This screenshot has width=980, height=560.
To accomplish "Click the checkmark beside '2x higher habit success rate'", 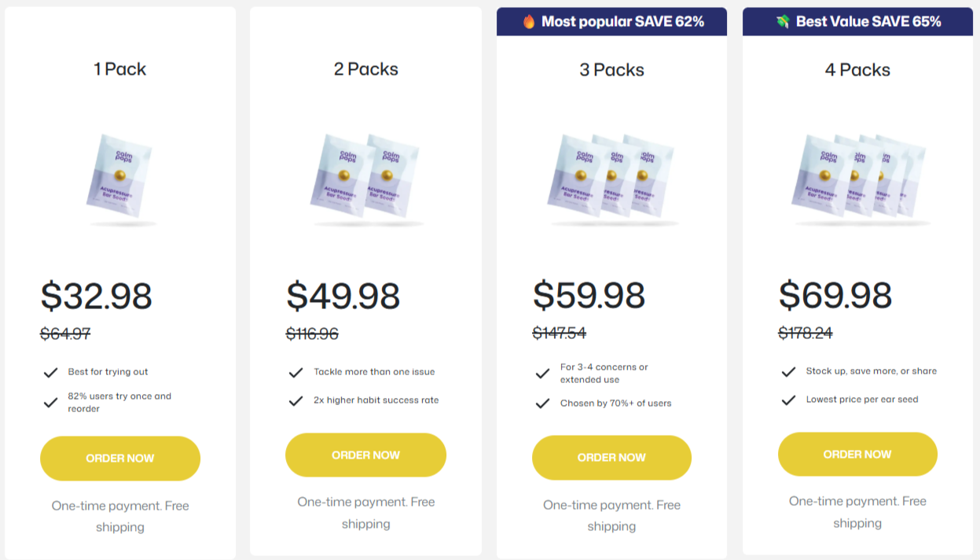I will pyautogui.click(x=296, y=400).
